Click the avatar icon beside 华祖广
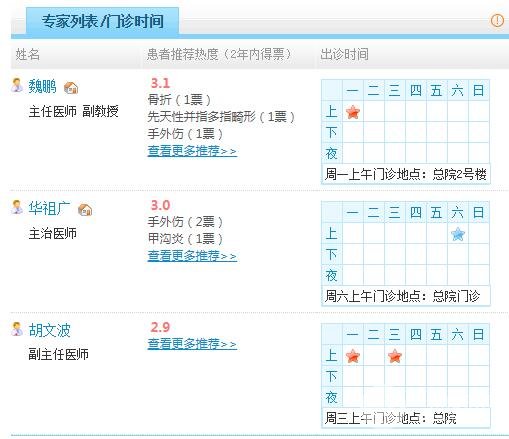The height and width of the screenshot is (439, 509). 17,207
